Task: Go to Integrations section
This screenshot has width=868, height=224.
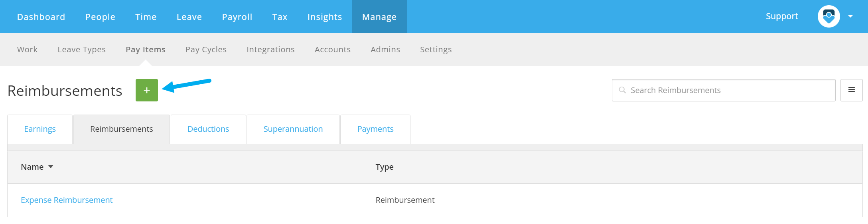Action: 270,50
